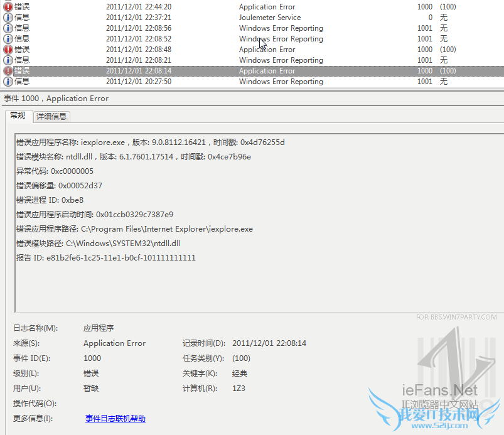Open the 事件日志联机帮助 link
This screenshot has width=504, height=435.
pos(115,419)
